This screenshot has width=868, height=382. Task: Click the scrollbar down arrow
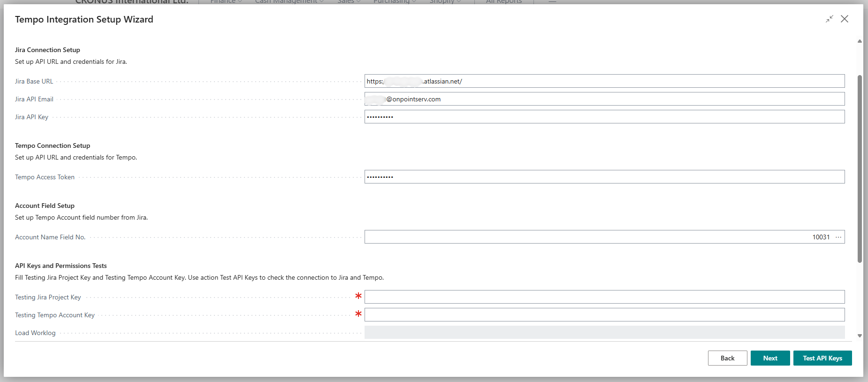(860, 336)
